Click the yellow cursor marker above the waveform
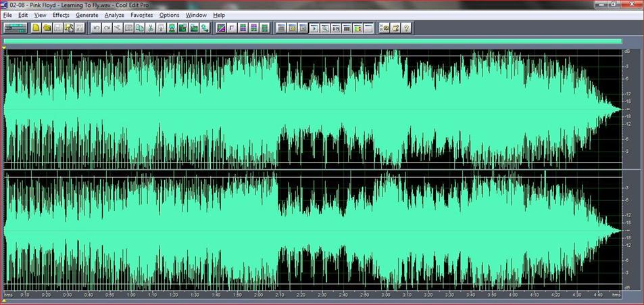The width and height of the screenshot is (644, 305). (x=5, y=48)
